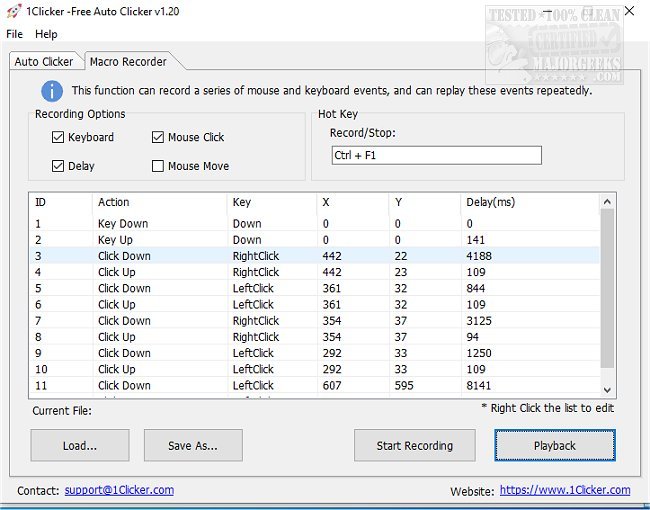The height and width of the screenshot is (510, 650).
Task: Click the 1Clicker rocket app icon
Action: coord(14,11)
